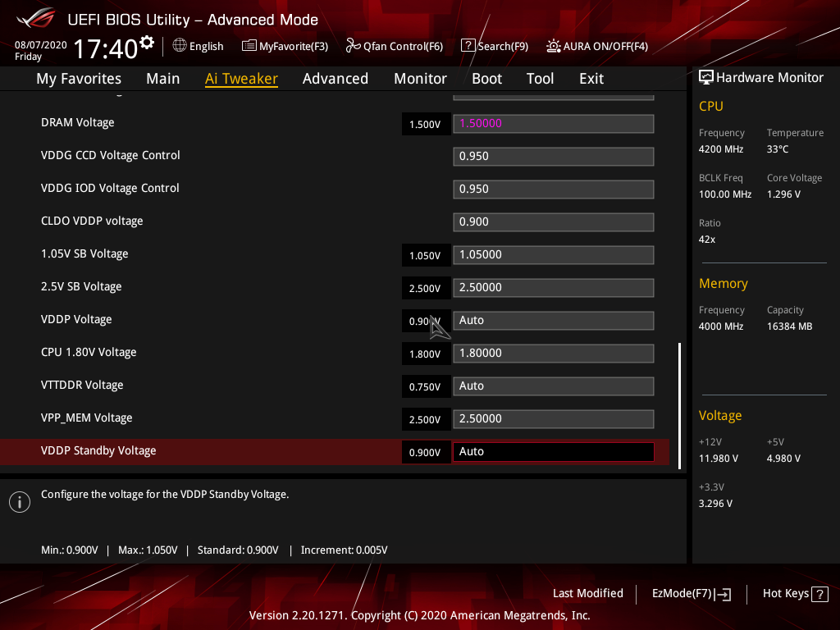Click the 33°C temperature value

tap(778, 149)
